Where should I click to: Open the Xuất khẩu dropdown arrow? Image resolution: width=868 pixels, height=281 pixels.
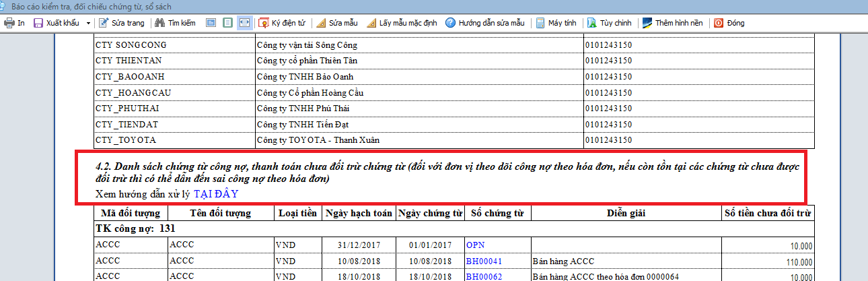pyautogui.click(x=89, y=23)
